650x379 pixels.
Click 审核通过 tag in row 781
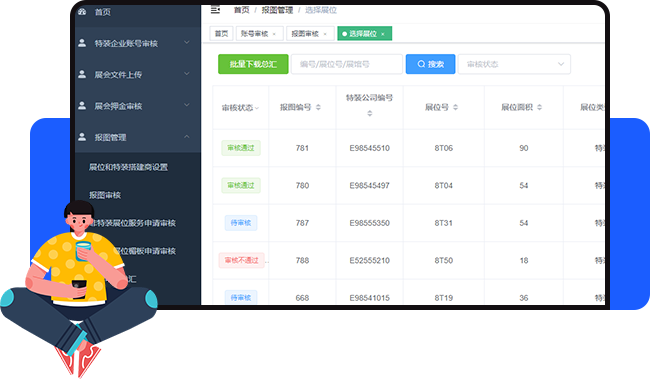click(x=241, y=148)
